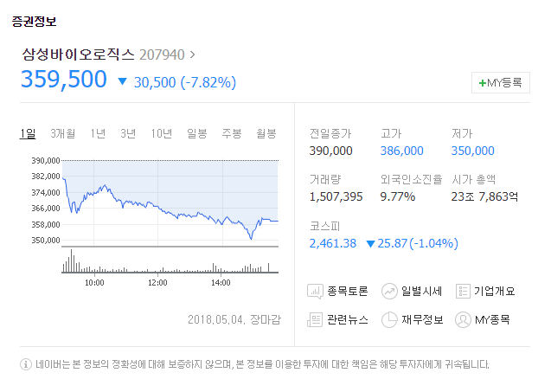The height and width of the screenshot is (392, 551).
Task: Switch to the 3개월 chart tab
Action: (63, 133)
